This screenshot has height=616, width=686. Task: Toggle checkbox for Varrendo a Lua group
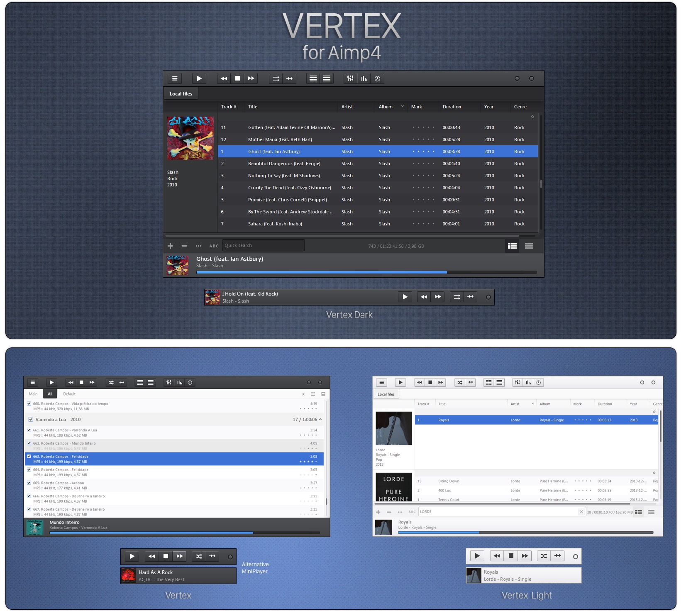click(31, 419)
